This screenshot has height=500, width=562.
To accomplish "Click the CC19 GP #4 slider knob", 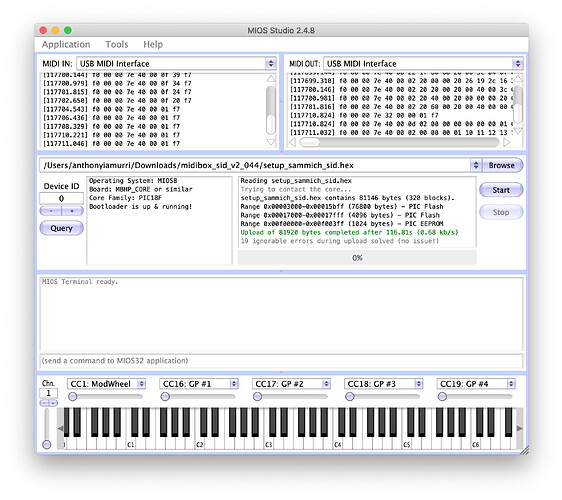I will [x=442, y=397].
